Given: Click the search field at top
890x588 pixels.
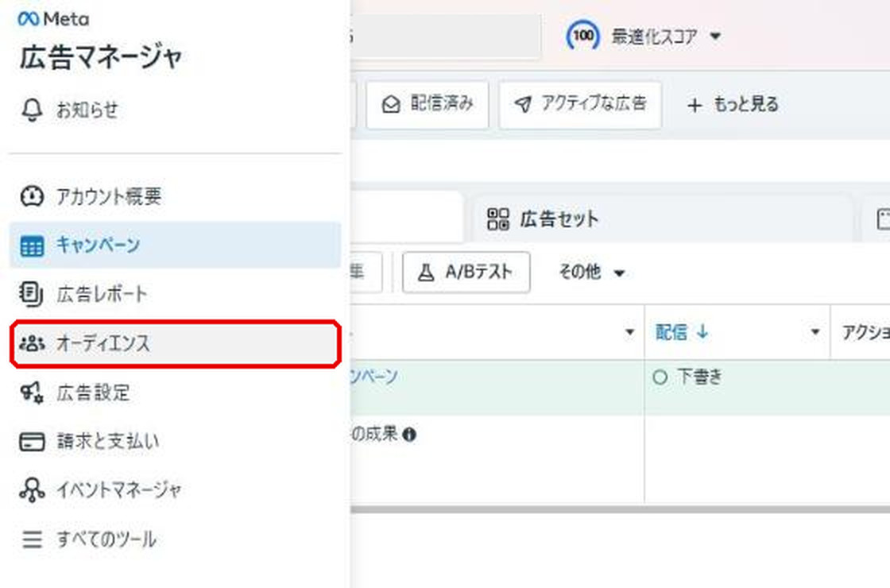Looking at the screenshot, I should [446, 36].
